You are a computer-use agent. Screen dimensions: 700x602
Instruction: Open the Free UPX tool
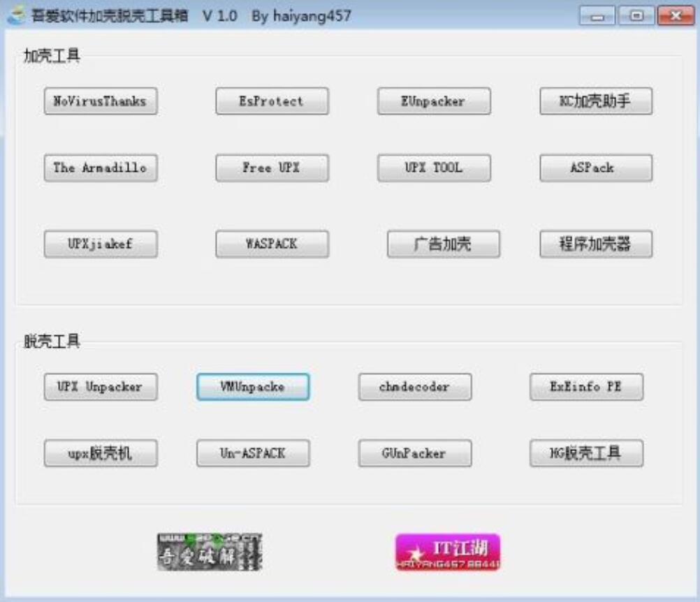[272, 168]
